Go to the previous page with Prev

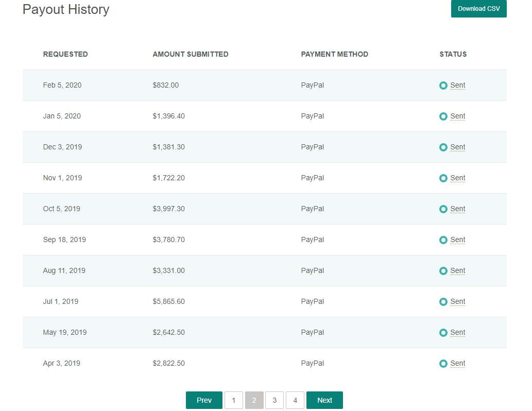click(x=204, y=400)
